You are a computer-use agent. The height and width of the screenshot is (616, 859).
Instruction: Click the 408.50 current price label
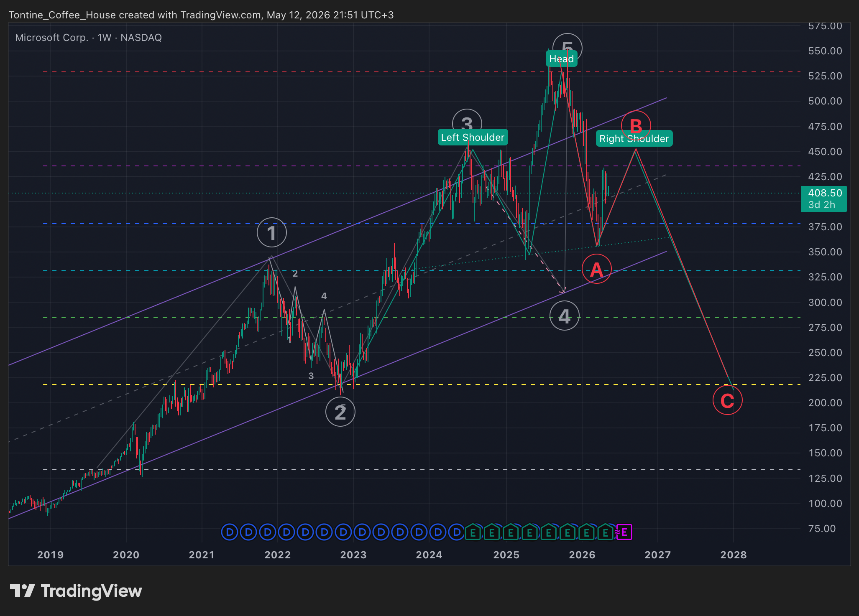click(x=825, y=193)
